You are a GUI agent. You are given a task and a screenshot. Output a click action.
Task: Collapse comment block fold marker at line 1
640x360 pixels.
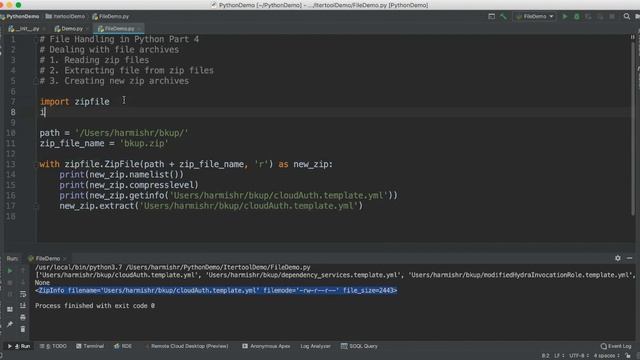(x=36, y=39)
